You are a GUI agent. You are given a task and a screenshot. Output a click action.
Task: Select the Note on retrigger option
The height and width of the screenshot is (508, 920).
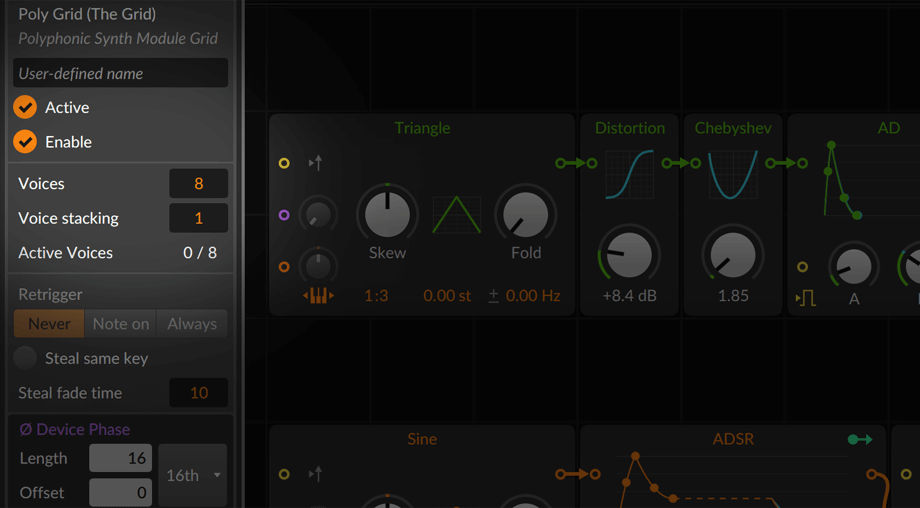click(x=121, y=324)
